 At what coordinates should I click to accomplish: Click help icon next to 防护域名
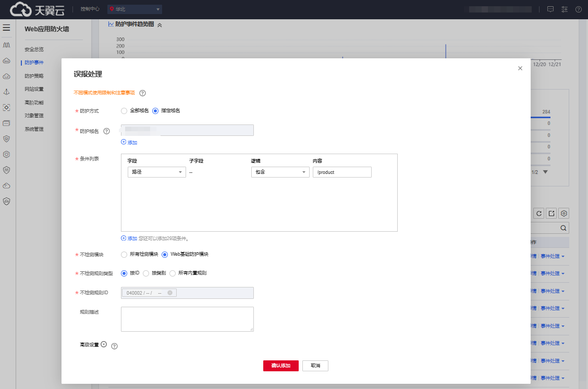(x=107, y=131)
